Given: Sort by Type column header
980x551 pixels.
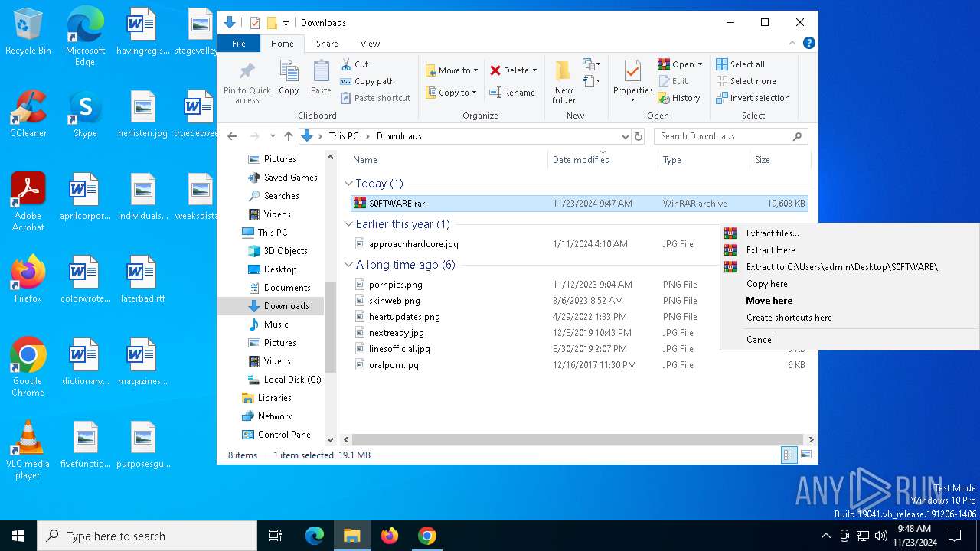Looking at the screenshot, I should (x=704, y=160).
